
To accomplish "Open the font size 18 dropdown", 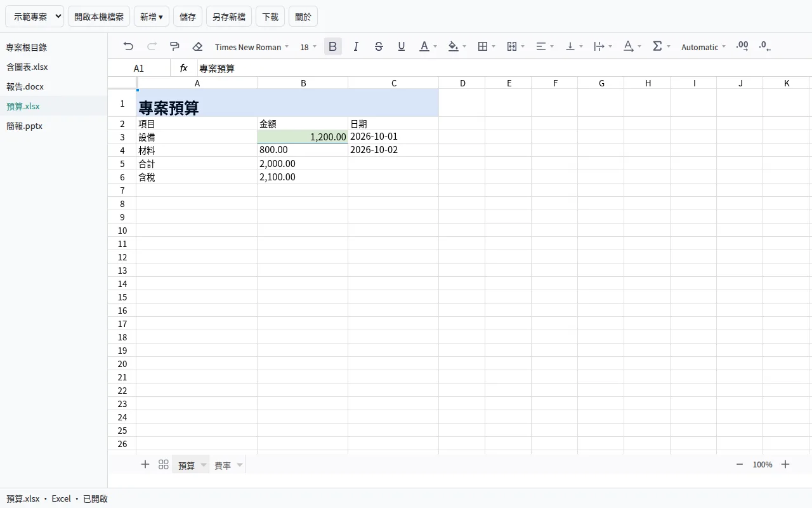I will click(x=308, y=46).
